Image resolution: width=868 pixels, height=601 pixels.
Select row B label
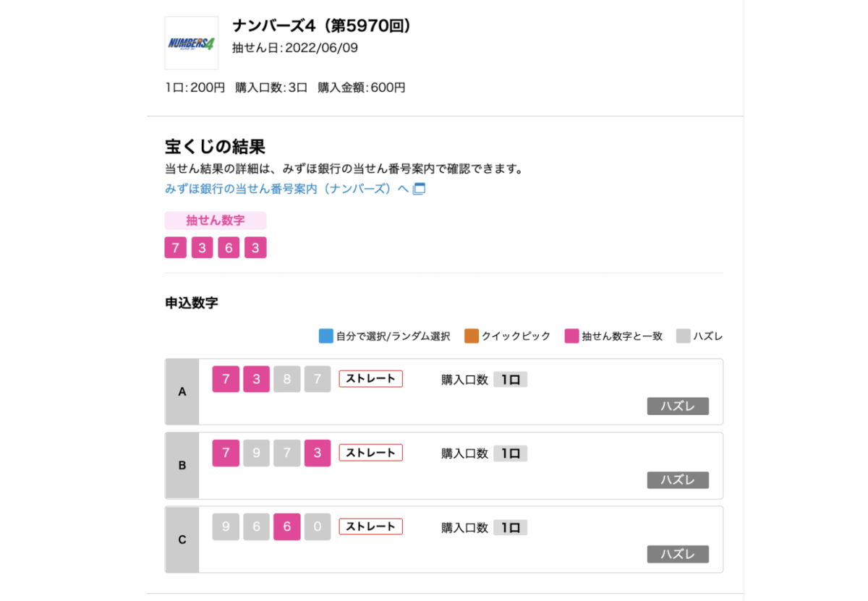[182, 466]
